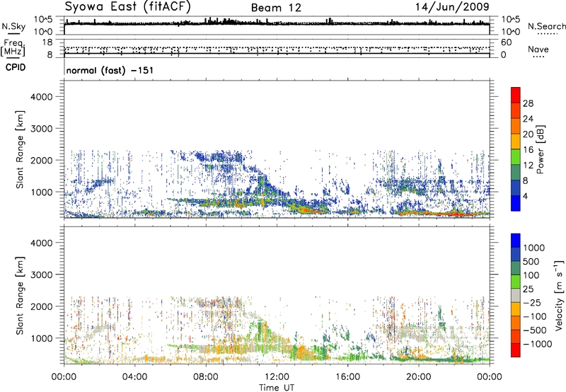Click the '-1000' value on the Velocity colorbar
Viewport: 566px width, 392px height.
[538, 344]
